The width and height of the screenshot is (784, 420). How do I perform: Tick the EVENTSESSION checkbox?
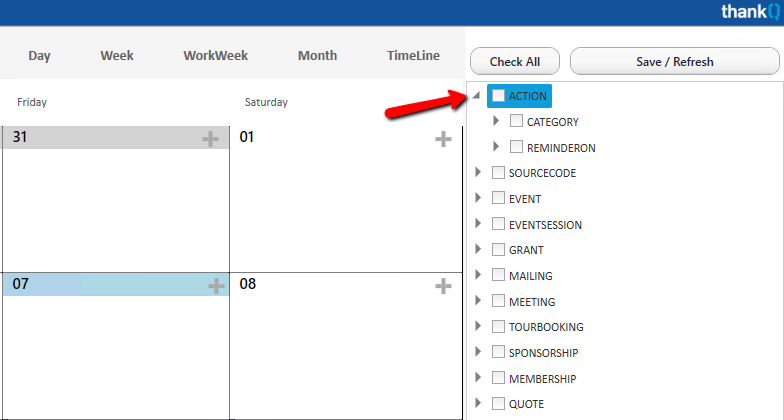pos(498,224)
